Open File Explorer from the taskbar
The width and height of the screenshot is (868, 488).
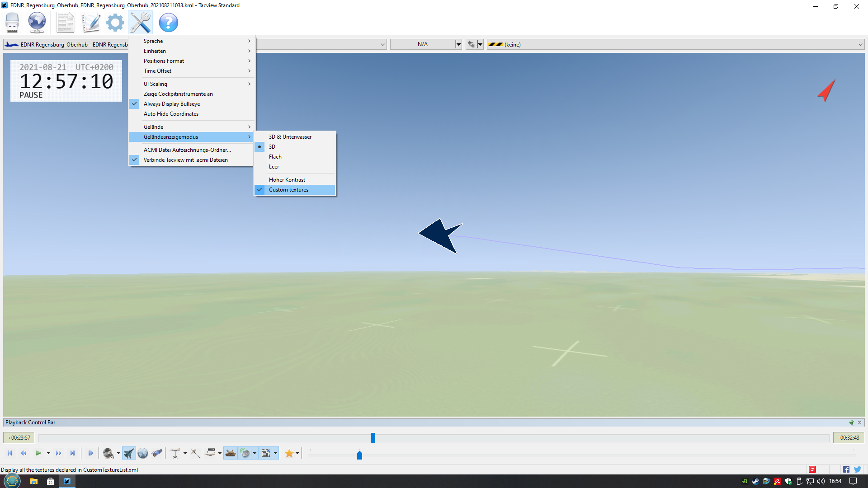[34, 481]
